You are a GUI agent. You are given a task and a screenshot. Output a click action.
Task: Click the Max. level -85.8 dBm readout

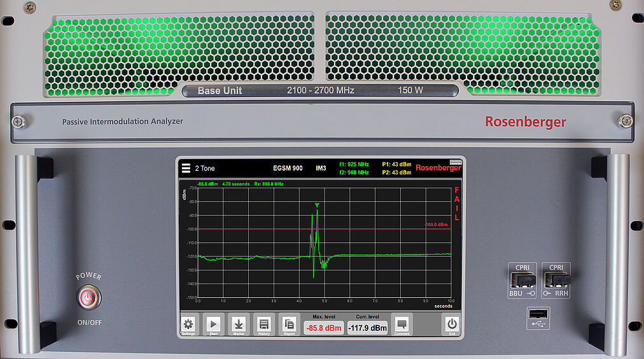(x=323, y=328)
